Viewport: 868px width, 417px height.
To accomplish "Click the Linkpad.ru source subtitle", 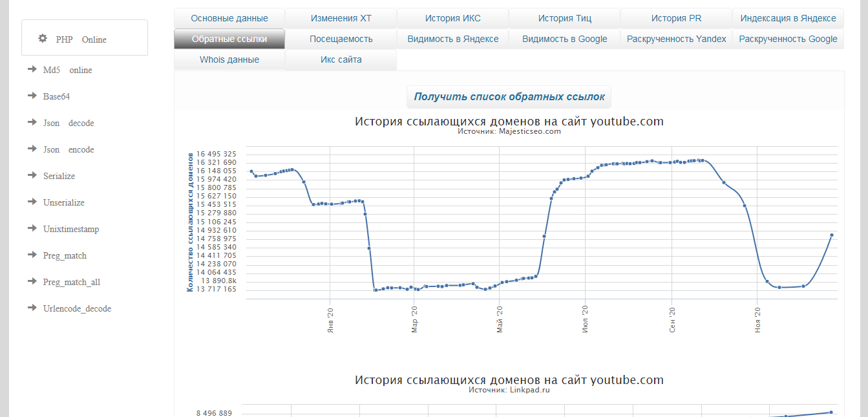I will tap(509, 390).
